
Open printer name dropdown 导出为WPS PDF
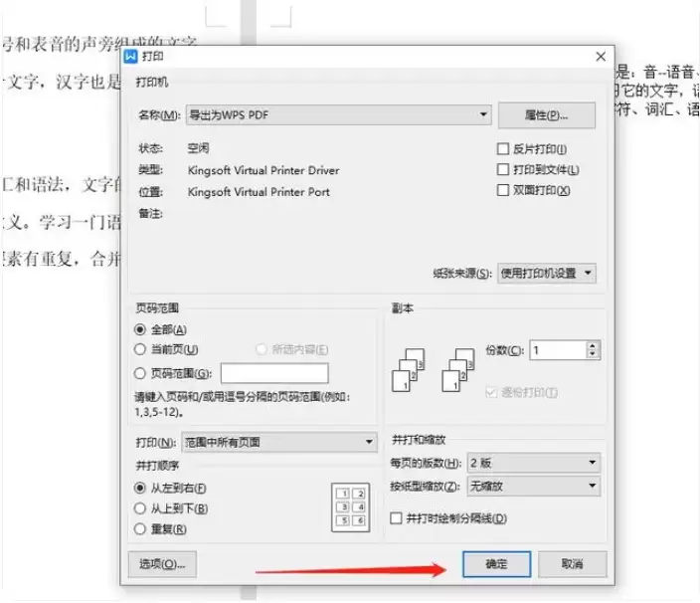tap(339, 114)
